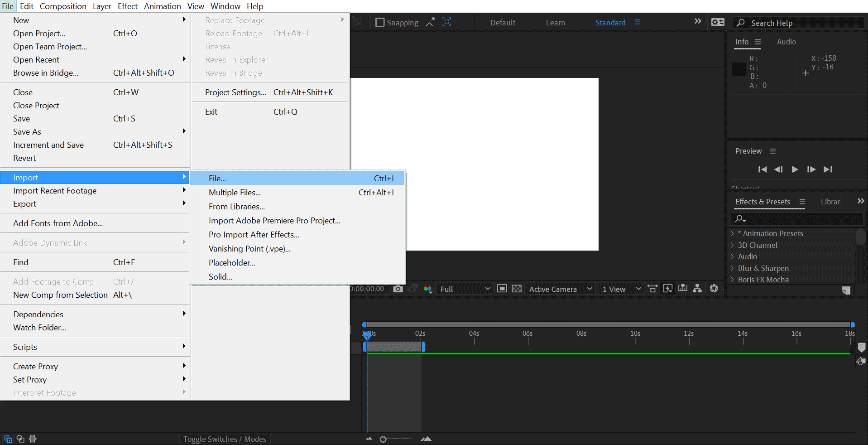Click Toggle Switches / Modes

pyautogui.click(x=225, y=439)
